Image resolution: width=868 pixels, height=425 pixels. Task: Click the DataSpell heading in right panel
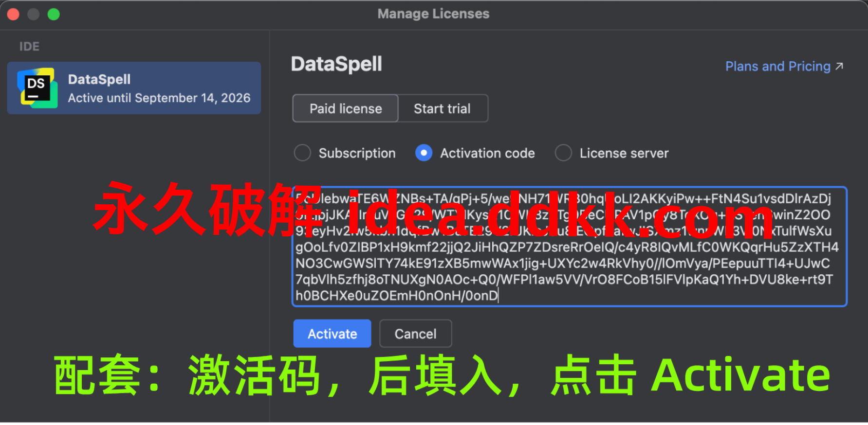click(336, 64)
